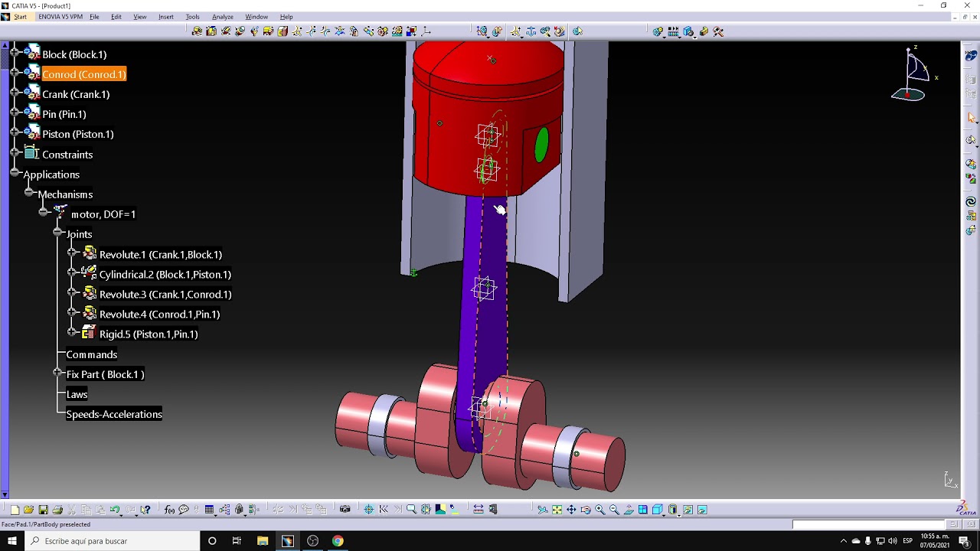Open the File menu
The width and height of the screenshot is (980, 551).
click(x=94, y=17)
